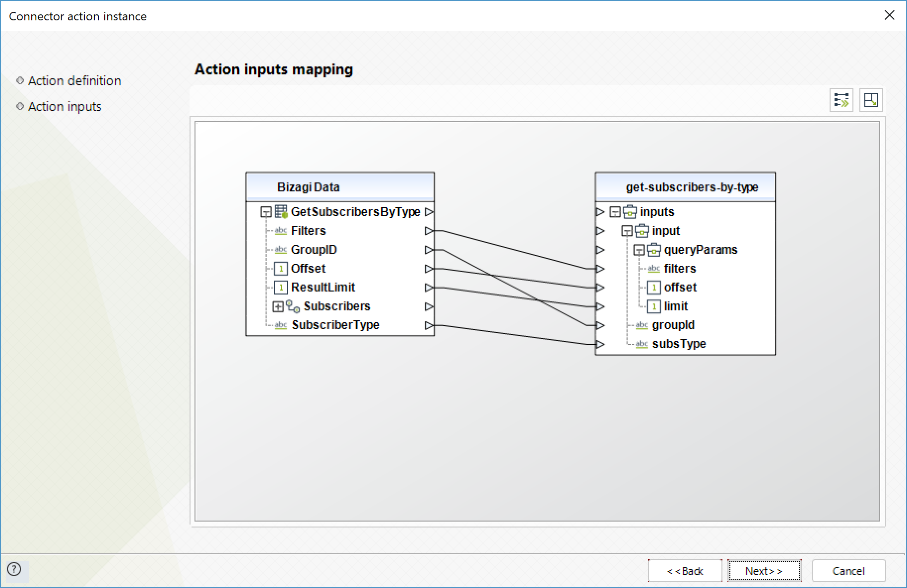This screenshot has height=588, width=907.
Task: Click the offset integer icon under queryParams
Action: pyautogui.click(x=654, y=288)
